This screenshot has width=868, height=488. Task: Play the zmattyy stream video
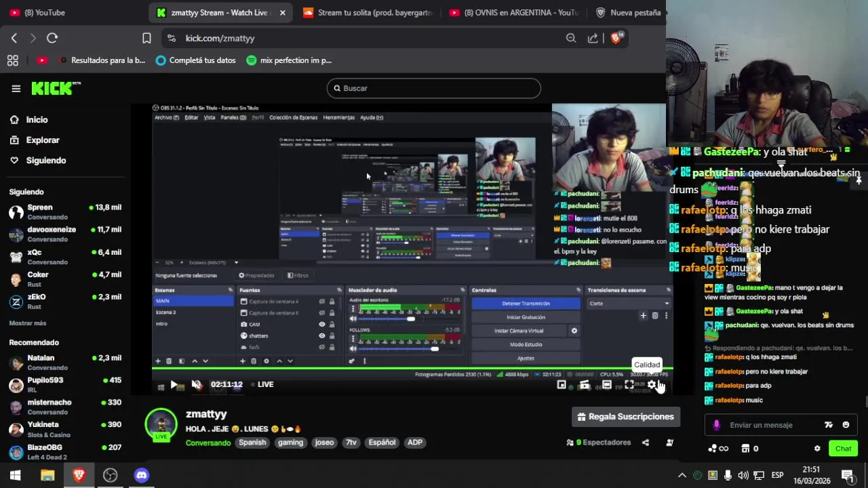(x=174, y=384)
